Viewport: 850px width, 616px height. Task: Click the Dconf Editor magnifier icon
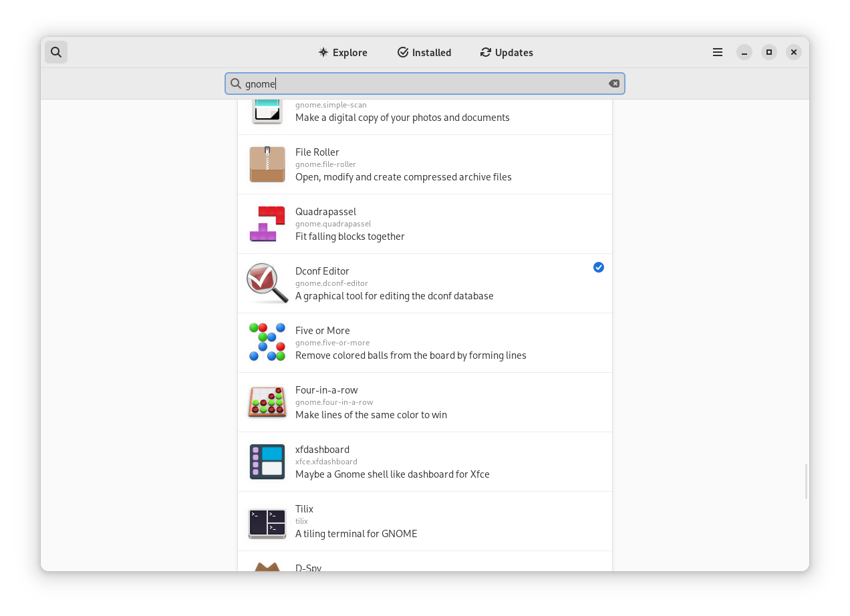tap(267, 283)
